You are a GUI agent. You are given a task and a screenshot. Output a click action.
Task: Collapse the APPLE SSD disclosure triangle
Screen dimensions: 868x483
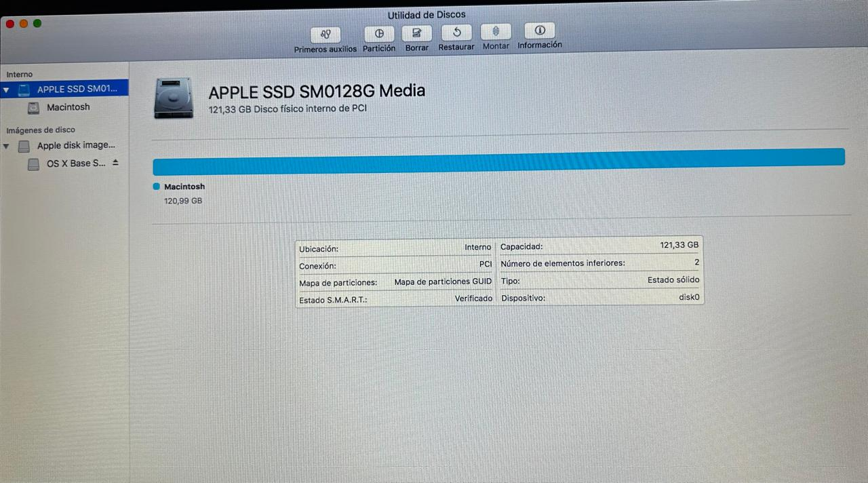tap(6, 90)
